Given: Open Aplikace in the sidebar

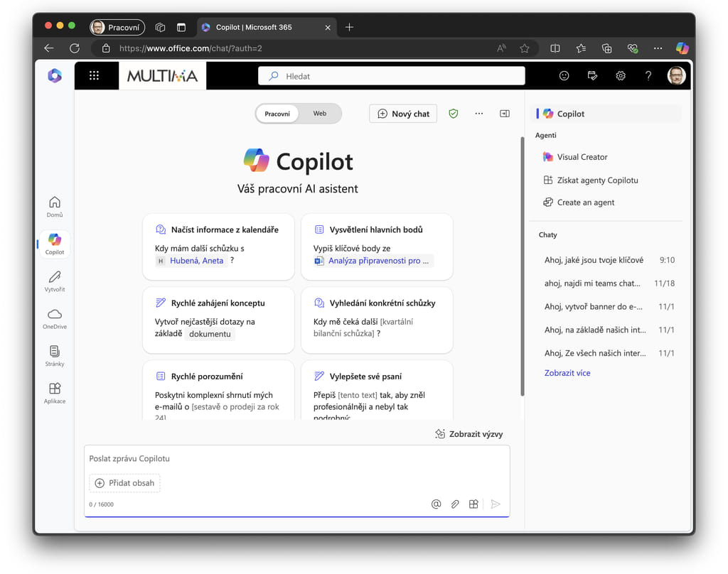Looking at the screenshot, I should [55, 393].
